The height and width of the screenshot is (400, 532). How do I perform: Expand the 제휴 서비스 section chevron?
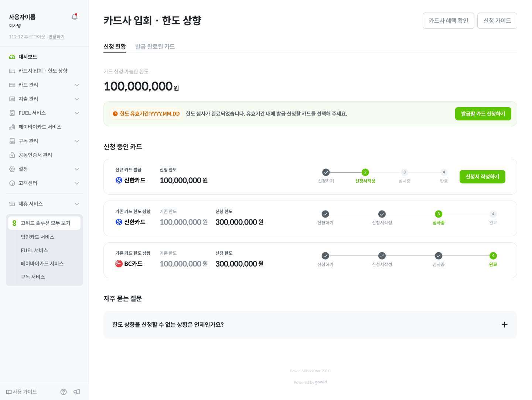point(77,204)
